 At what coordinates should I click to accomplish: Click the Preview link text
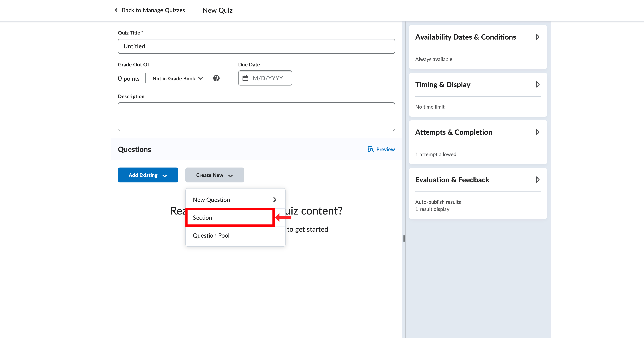[x=385, y=149]
